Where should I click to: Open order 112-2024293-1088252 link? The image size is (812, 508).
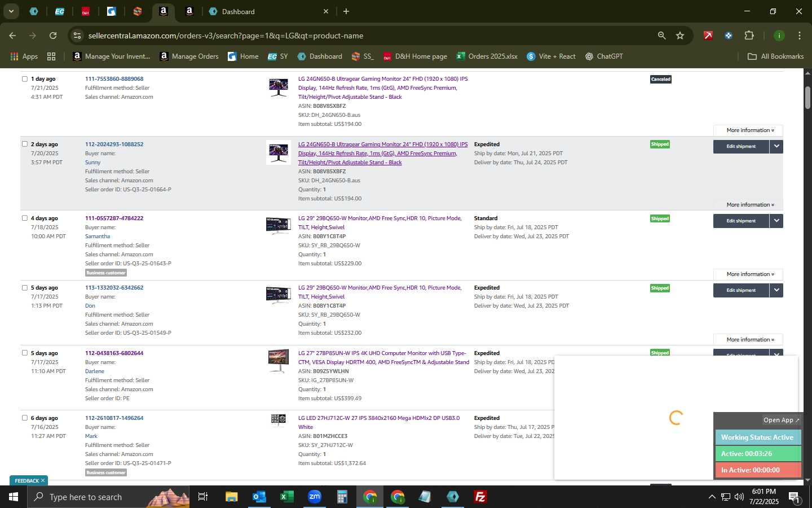click(x=114, y=144)
